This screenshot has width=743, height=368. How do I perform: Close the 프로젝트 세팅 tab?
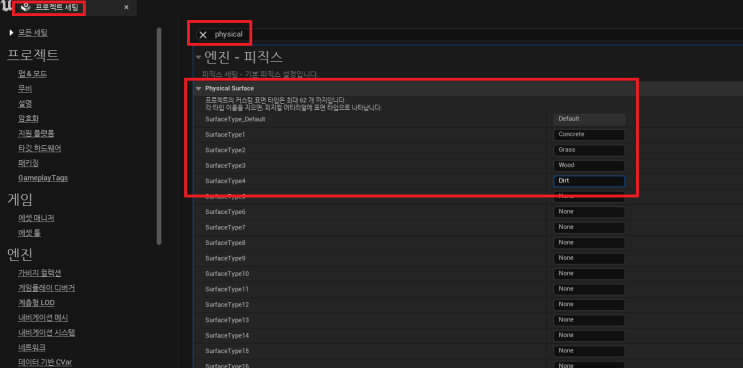(126, 7)
